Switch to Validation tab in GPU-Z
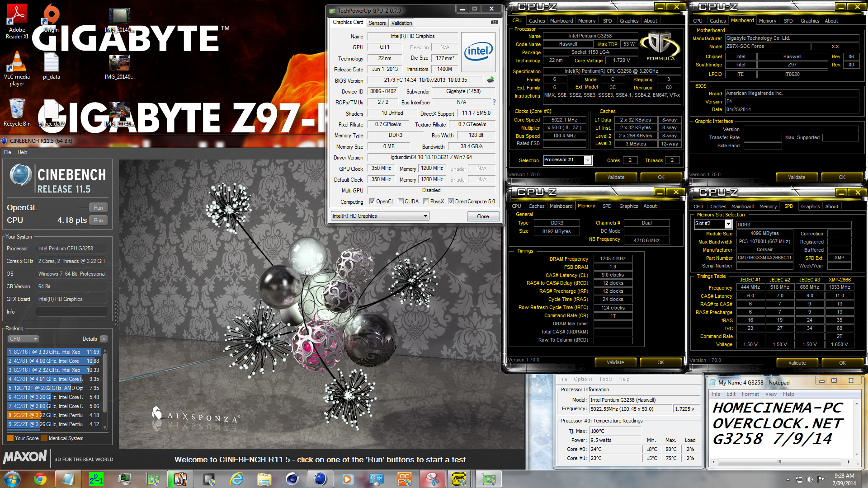 401,23
